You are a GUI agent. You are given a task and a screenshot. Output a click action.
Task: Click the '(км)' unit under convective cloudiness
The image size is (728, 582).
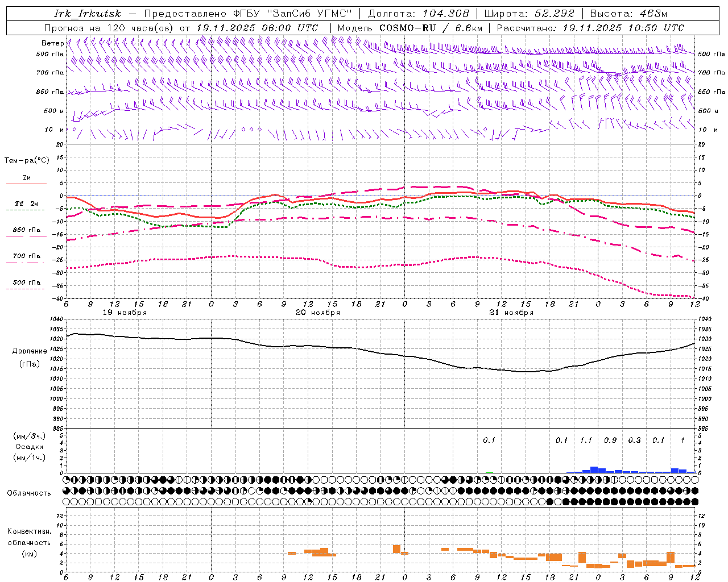(29, 554)
